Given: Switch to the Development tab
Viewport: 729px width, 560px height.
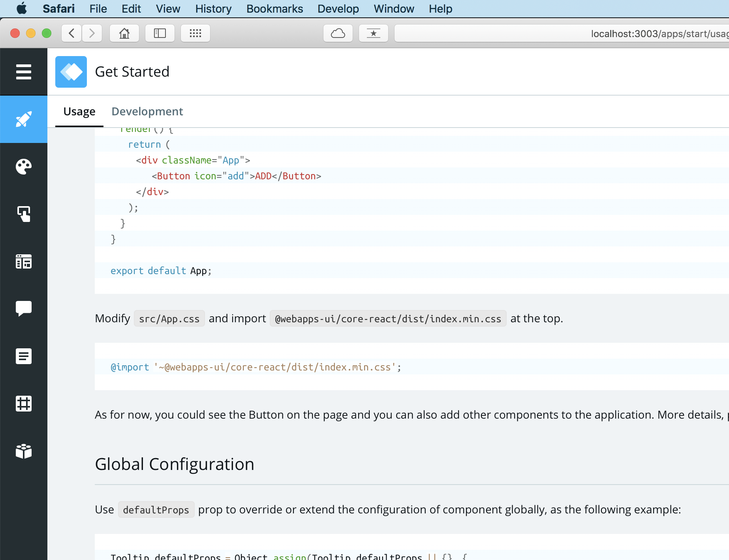Looking at the screenshot, I should pos(147,111).
